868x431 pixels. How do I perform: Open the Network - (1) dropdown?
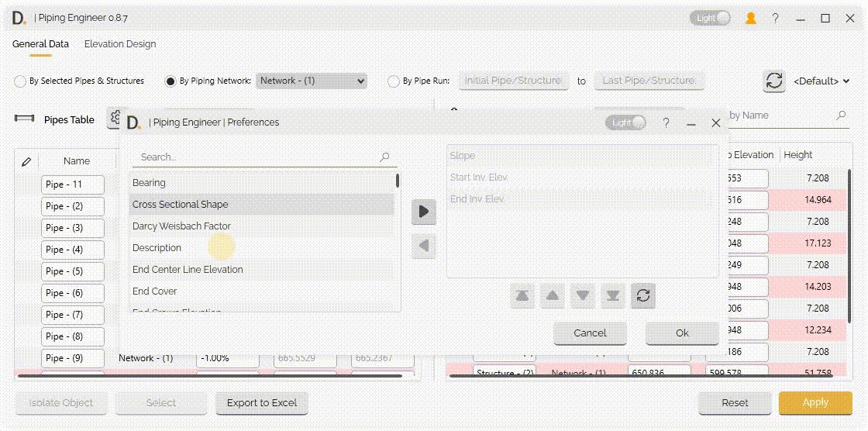312,81
